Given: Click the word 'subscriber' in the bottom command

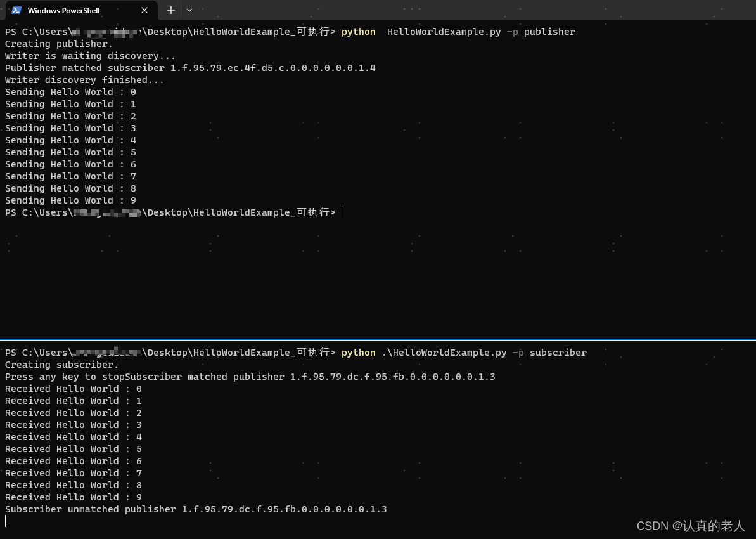Looking at the screenshot, I should click(558, 353).
